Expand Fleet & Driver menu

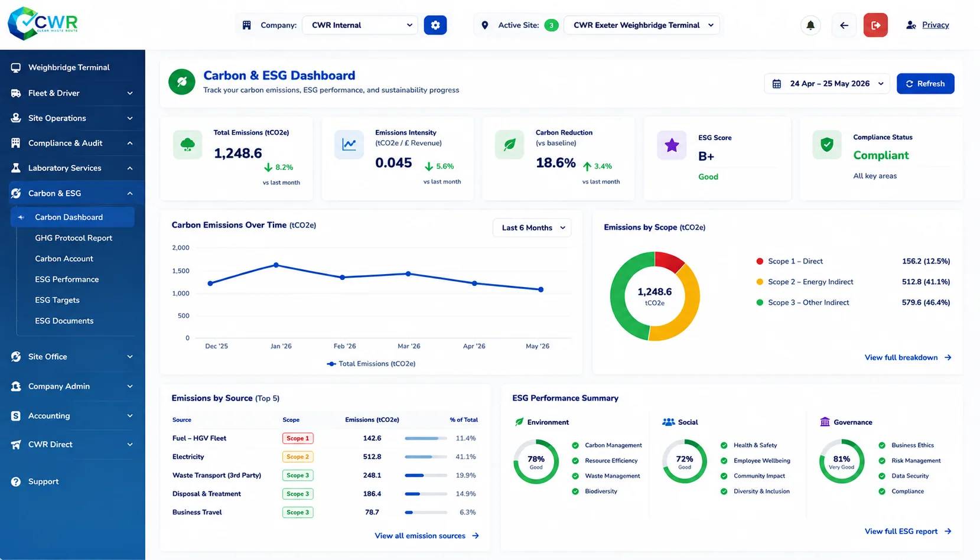click(73, 93)
